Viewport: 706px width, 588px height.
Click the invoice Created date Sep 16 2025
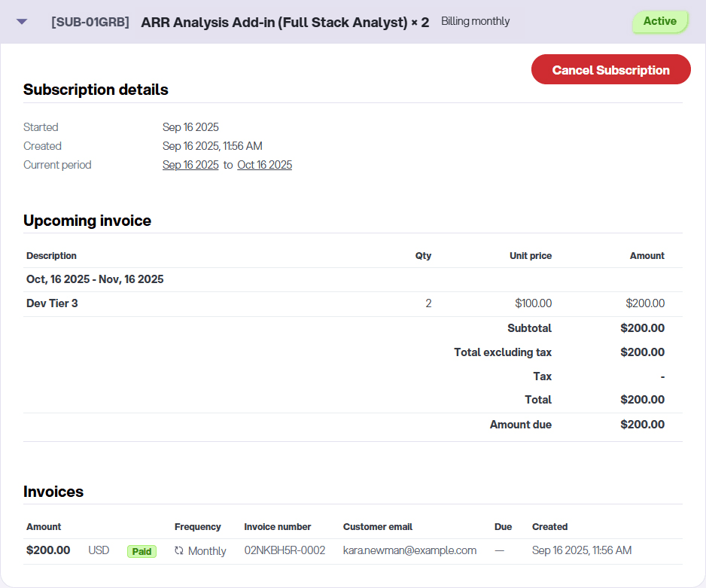581,550
